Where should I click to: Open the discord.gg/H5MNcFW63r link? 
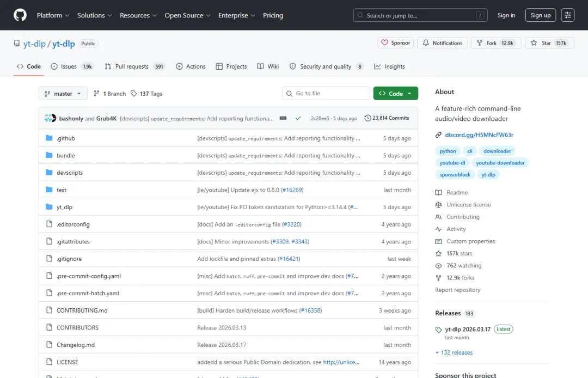(x=479, y=135)
